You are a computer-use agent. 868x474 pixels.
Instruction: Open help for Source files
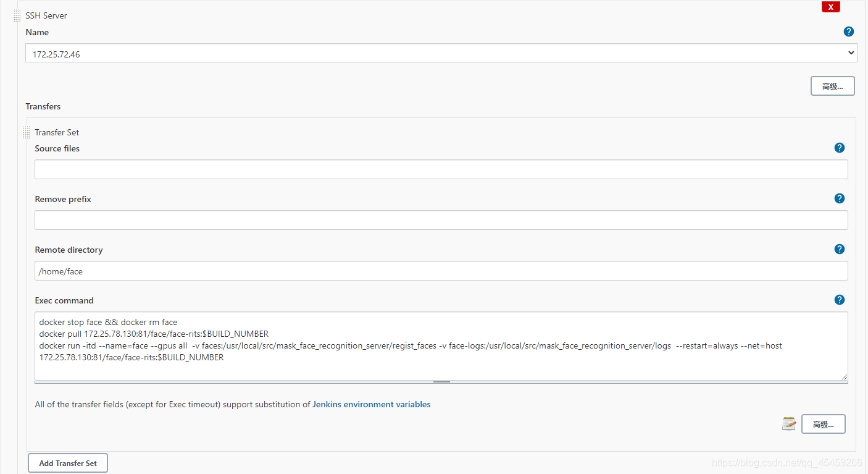click(839, 148)
